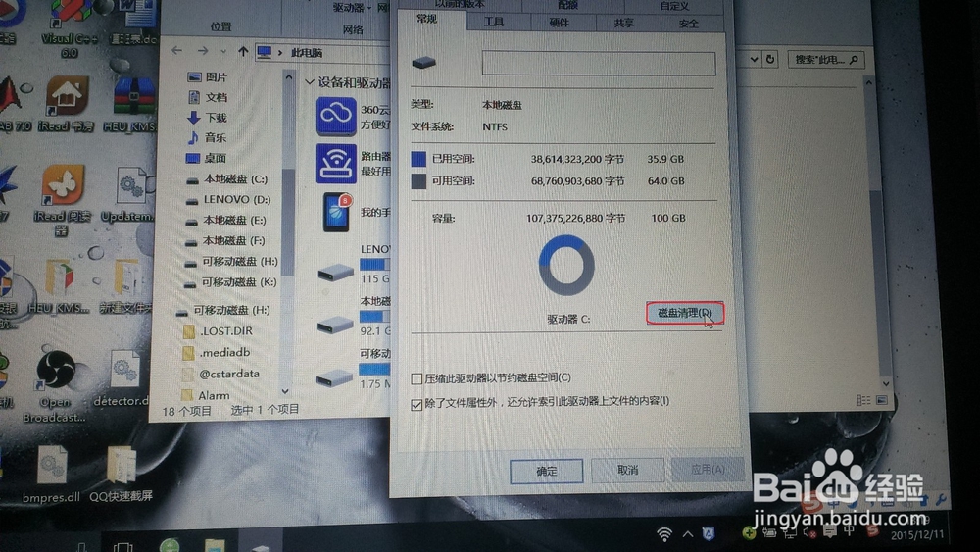Click the drive label input field
Screen dimensions: 980x552
(x=599, y=63)
